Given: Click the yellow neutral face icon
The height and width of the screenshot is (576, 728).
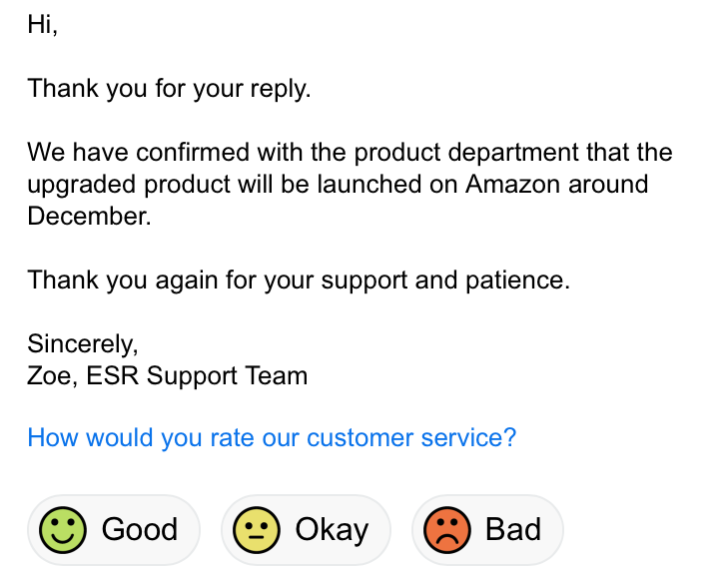Looking at the screenshot, I should pyautogui.click(x=257, y=530).
